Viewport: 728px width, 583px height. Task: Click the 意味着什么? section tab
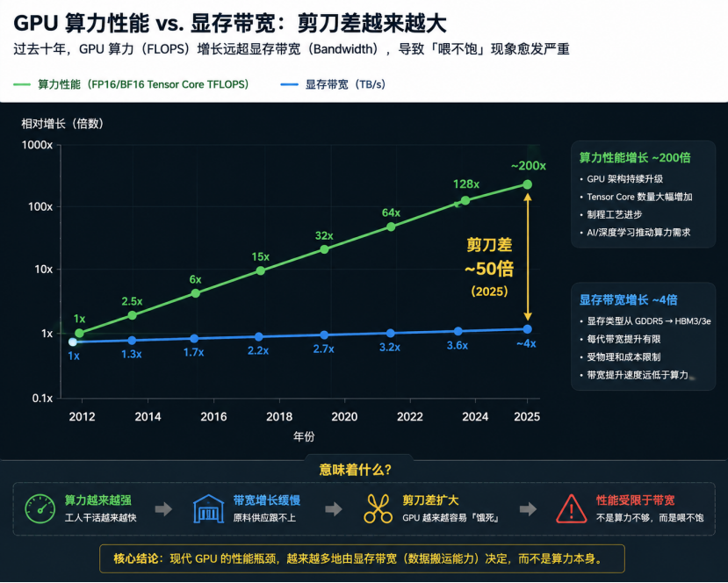(355, 470)
